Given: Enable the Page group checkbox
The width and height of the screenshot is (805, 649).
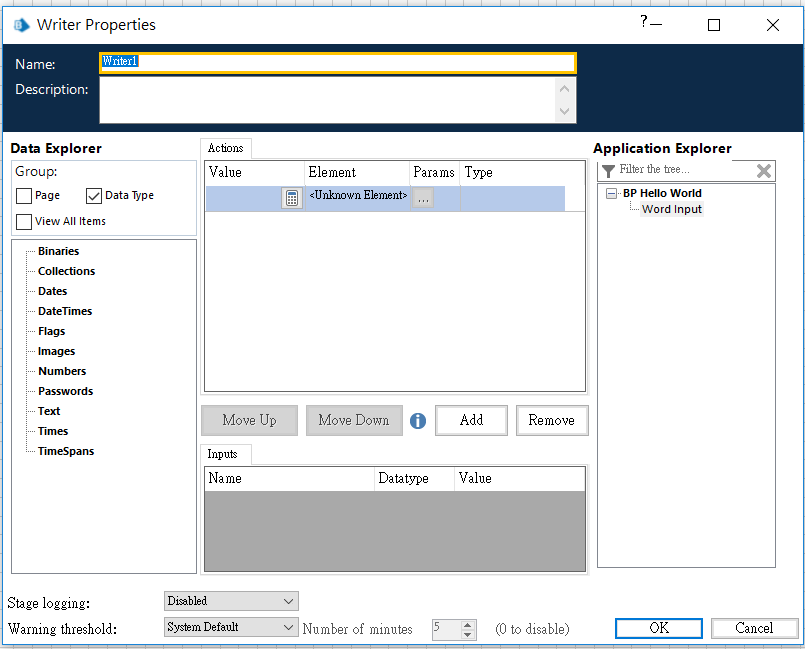Looking at the screenshot, I should point(24,196).
